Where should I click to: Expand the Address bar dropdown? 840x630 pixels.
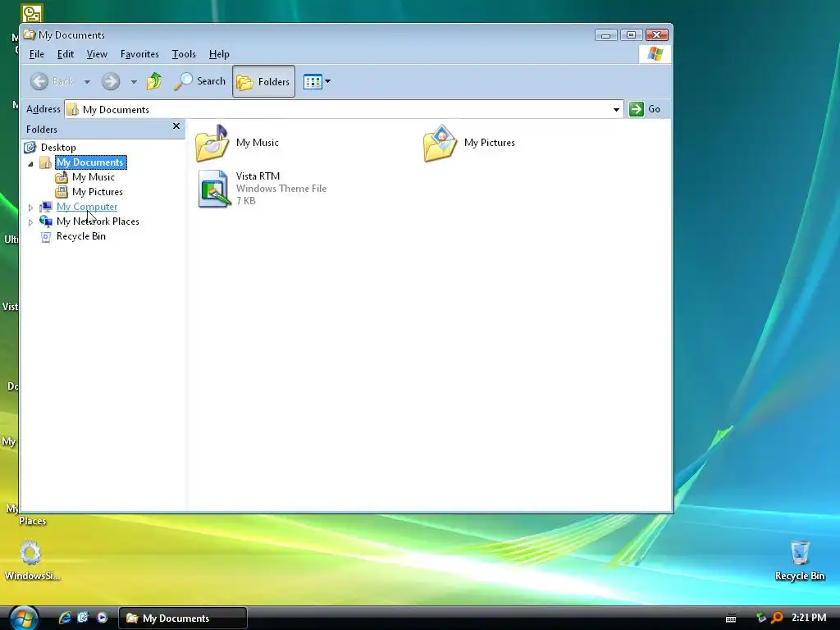point(616,109)
